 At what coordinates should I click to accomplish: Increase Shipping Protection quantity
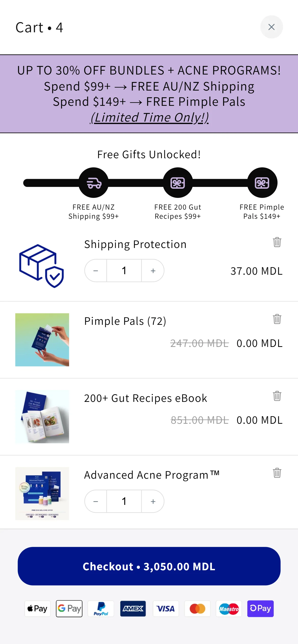click(x=153, y=271)
